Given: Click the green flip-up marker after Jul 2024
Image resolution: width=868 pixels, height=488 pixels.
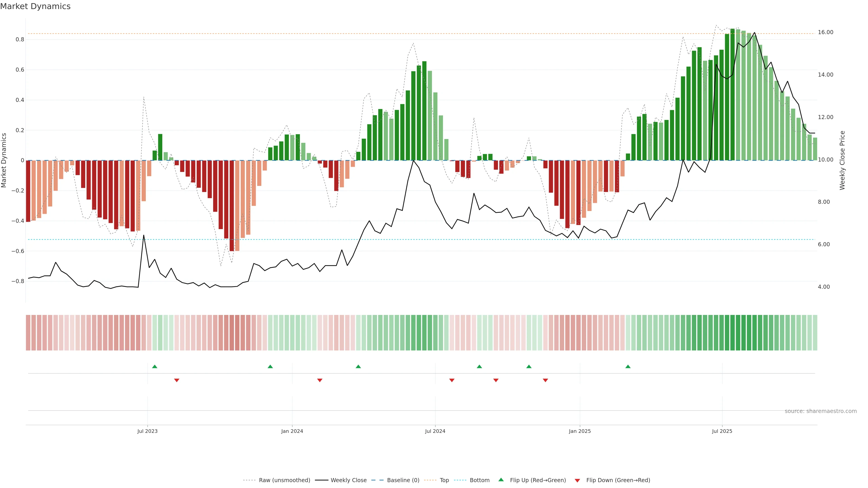Looking at the screenshot, I should click(x=479, y=366).
